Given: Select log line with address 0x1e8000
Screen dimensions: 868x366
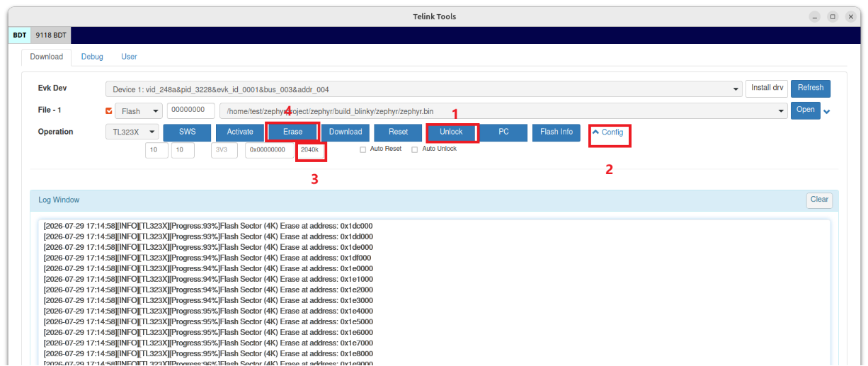Looking at the screenshot, I should click(x=208, y=353).
